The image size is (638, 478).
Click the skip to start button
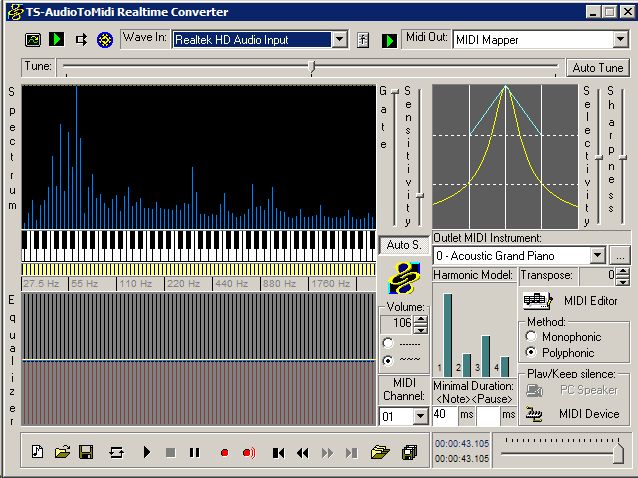279,452
